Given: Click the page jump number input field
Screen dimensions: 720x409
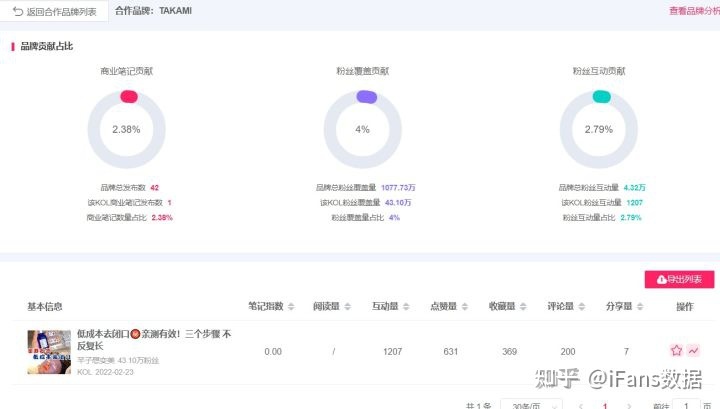Looking at the screenshot, I should 685,406.
